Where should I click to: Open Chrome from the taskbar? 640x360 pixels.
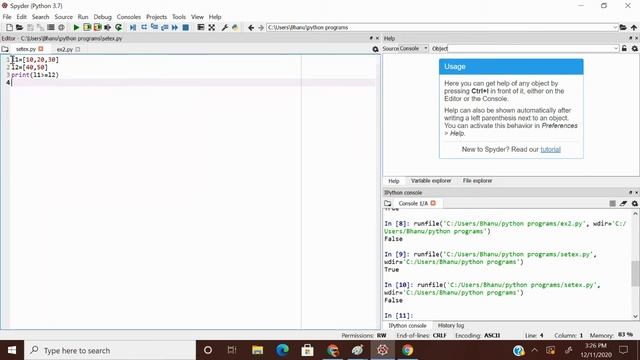tap(407, 350)
